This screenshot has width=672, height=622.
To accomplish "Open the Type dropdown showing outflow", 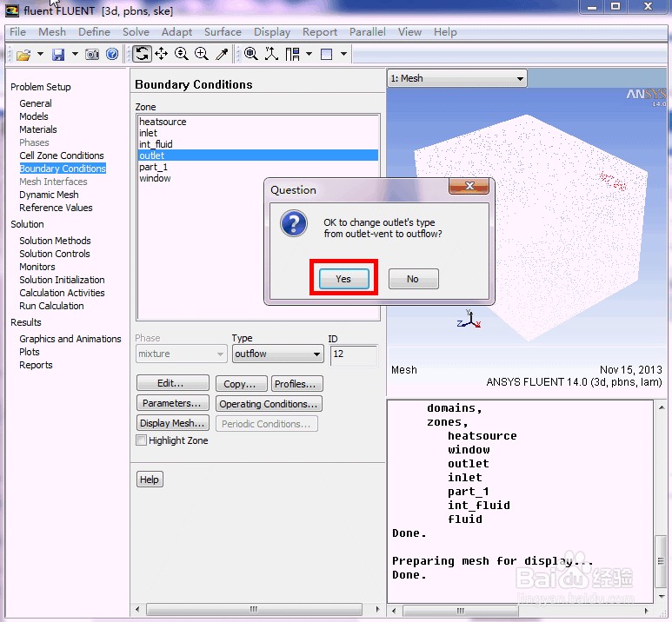I will (277, 354).
